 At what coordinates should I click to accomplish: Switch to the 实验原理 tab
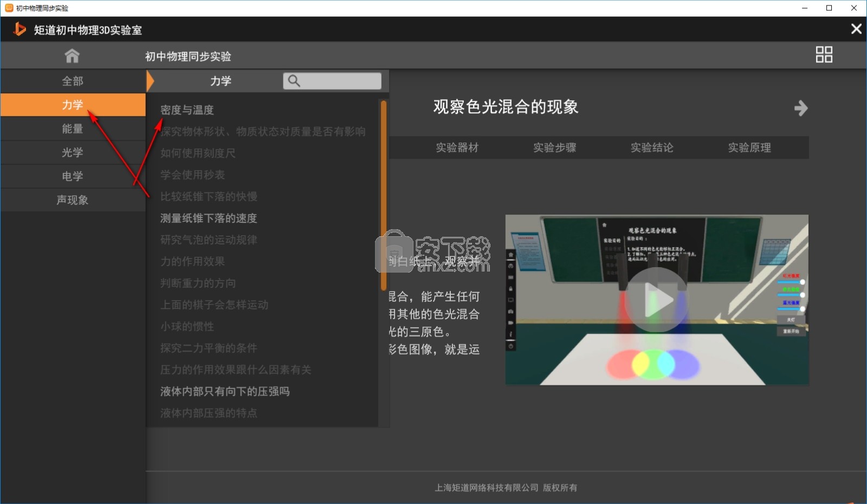point(749,147)
